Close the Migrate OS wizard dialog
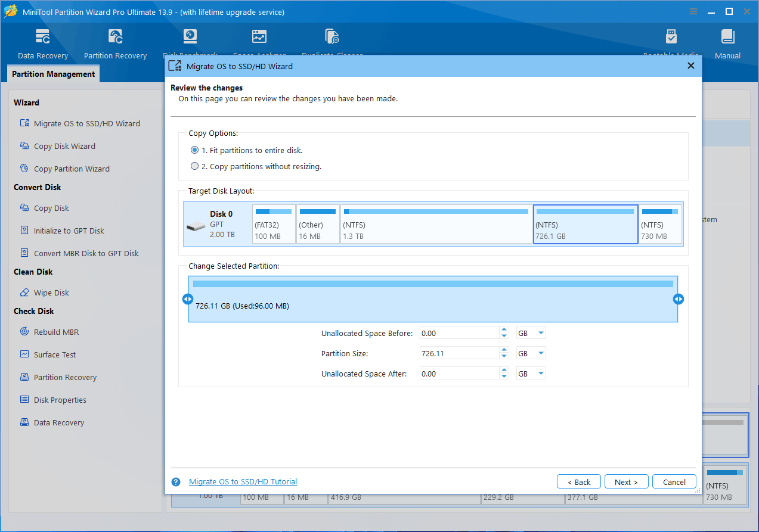Viewport: 759px width, 532px height. tap(691, 66)
